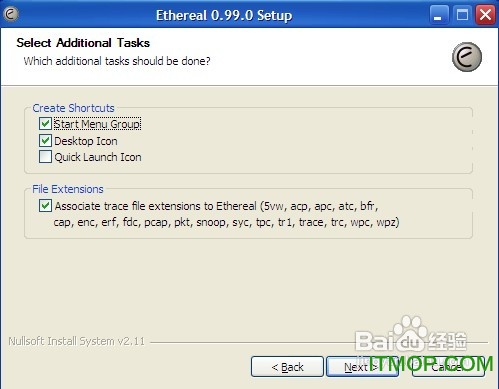Click the Ethereal logo in the header
This screenshot has height=389, width=499.
[x=467, y=57]
